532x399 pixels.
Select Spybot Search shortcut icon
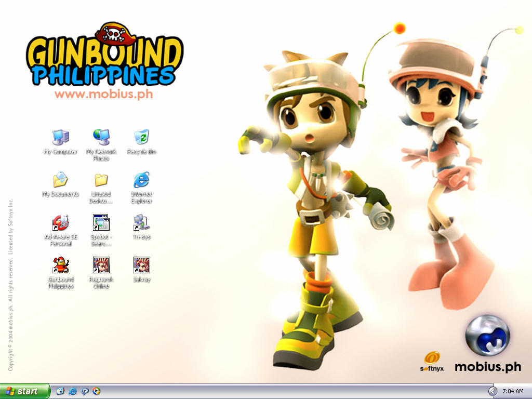tap(101, 222)
